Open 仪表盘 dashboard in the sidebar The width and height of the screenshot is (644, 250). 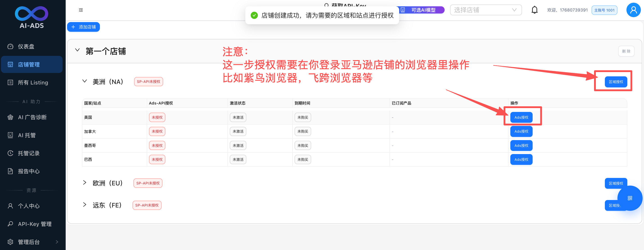coord(32,47)
